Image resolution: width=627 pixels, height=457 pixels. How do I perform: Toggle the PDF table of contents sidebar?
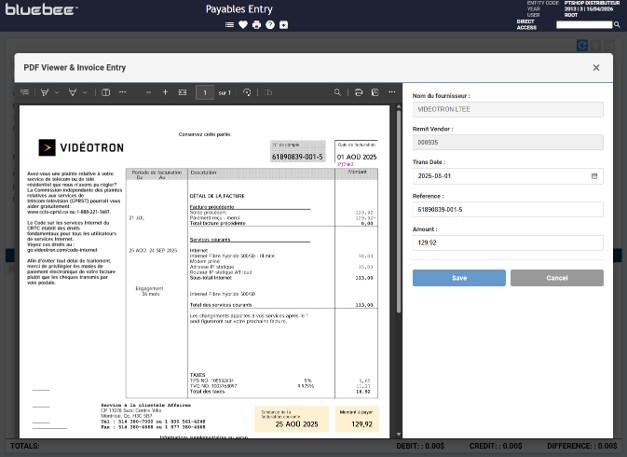(x=25, y=92)
